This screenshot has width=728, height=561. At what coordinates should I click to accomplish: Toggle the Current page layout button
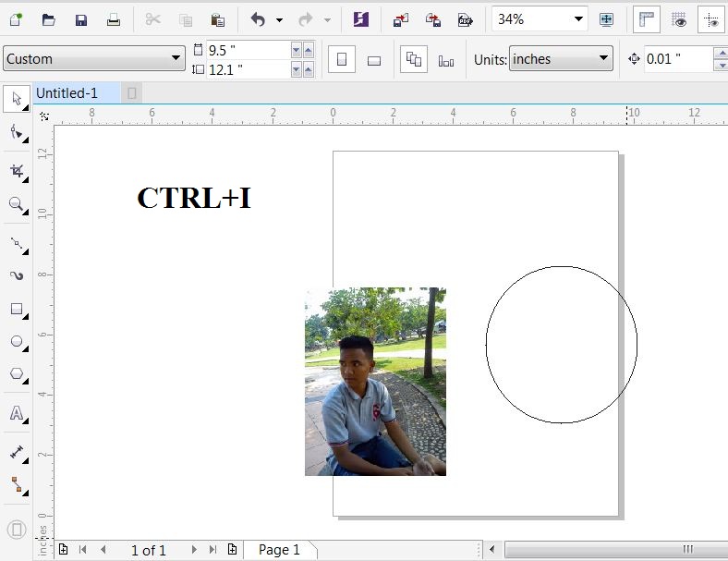(445, 60)
